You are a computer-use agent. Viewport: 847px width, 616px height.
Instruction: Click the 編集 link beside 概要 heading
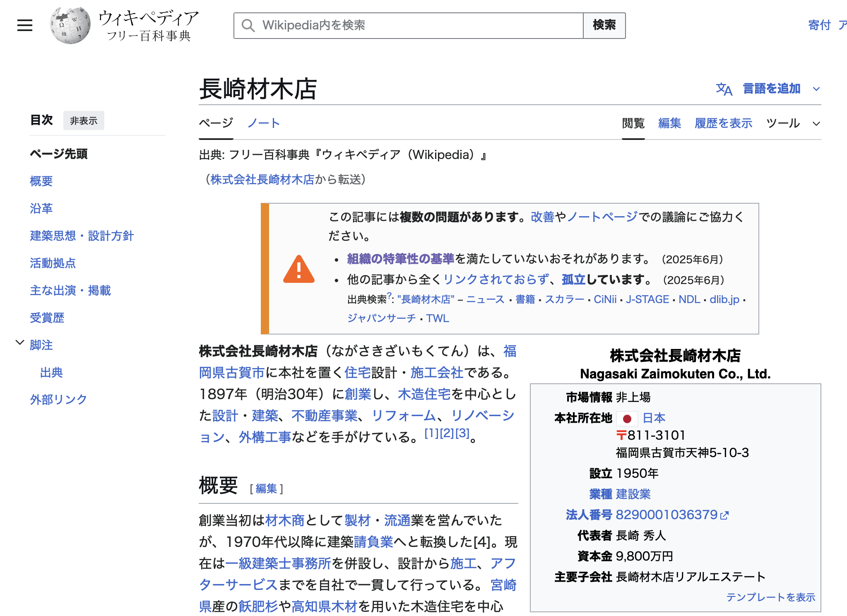pyautogui.click(x=266, y=489)
